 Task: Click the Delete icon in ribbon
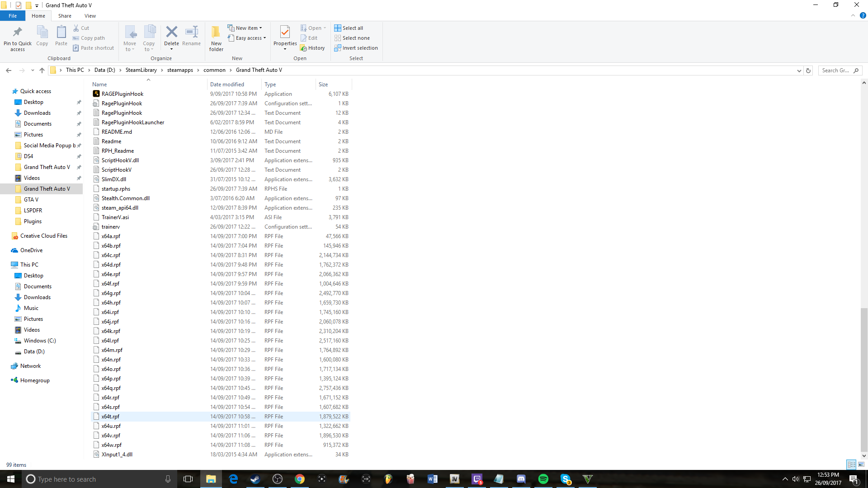point(171,33)
